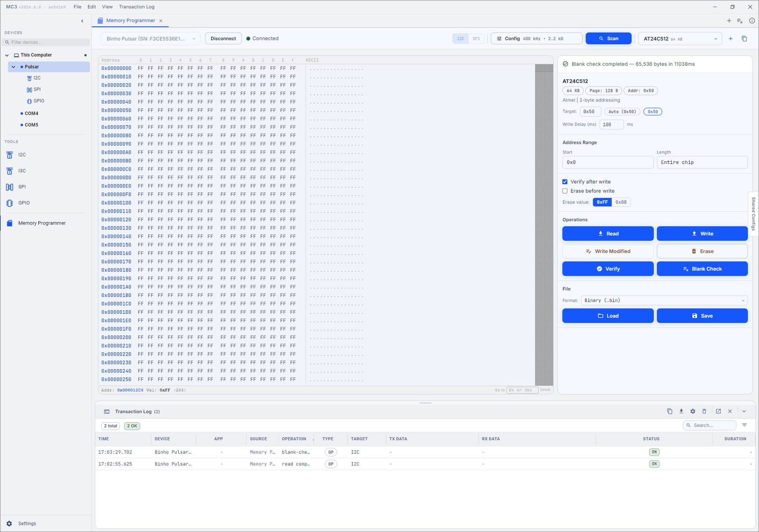Select the Auto (0x50) target chip
This screenshot has height=532, width=759.
622,112
